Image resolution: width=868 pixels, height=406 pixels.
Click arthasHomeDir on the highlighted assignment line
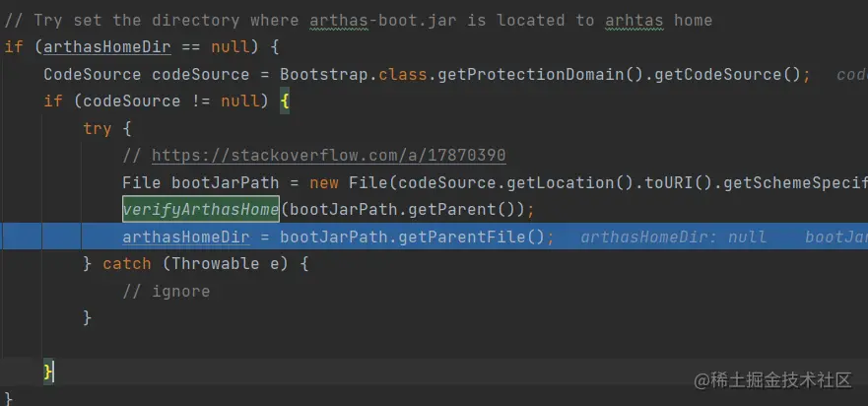186,237
